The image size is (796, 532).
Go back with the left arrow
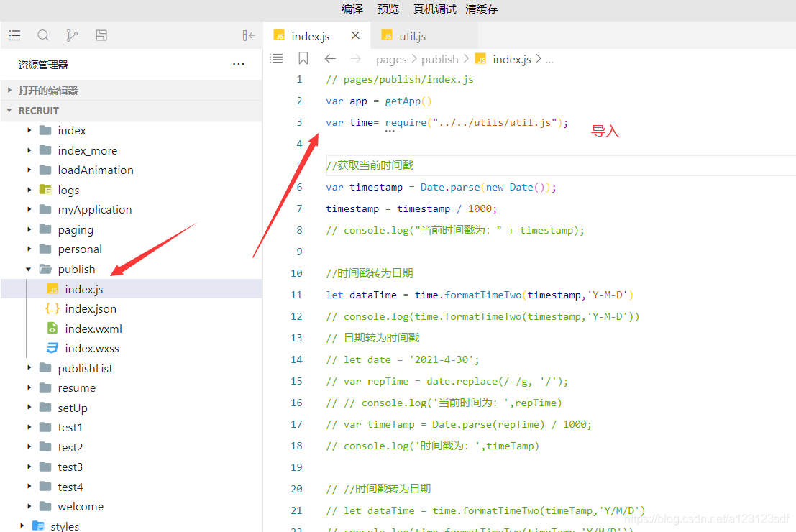tap(330, 59)
